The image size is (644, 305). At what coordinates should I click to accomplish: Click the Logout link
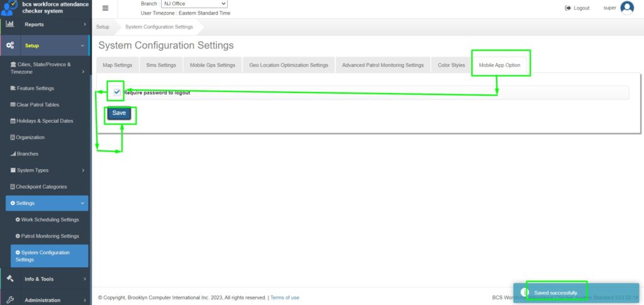coord(577,8)
